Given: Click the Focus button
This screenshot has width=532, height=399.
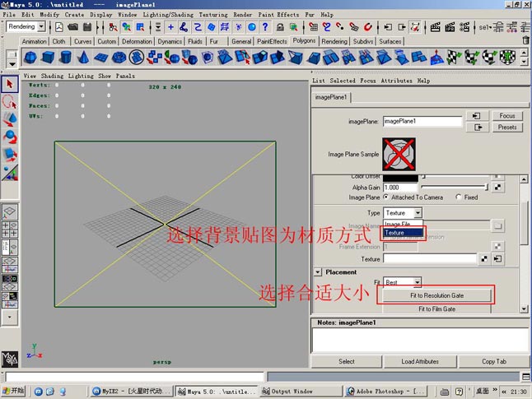Looking at the screenshot, I should click(x=507, y=116).
